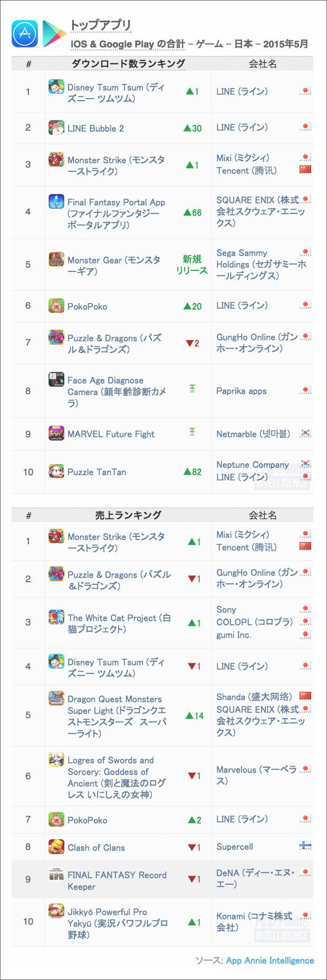
Task: Click the Monster Gear app icon
Action: click(x=56, y=260)
